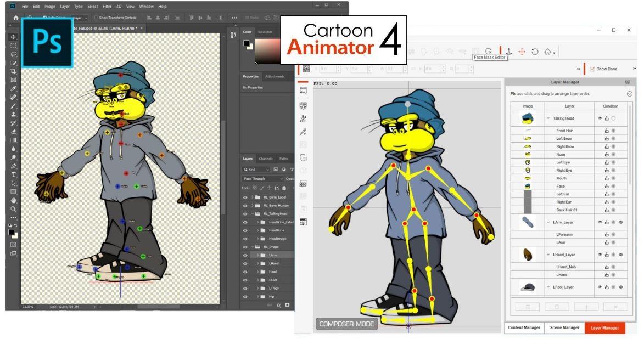Hide the RL_TalkingHead layer group

245,214
